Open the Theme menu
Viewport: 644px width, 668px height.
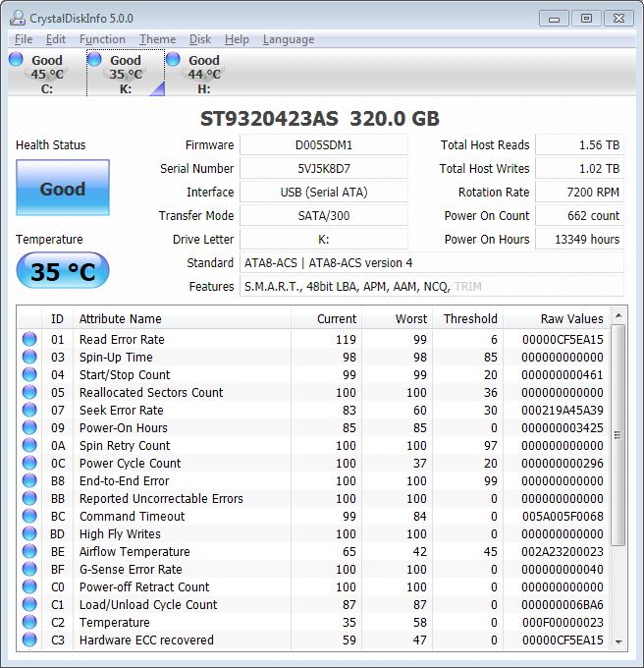[x=157, y=39]
